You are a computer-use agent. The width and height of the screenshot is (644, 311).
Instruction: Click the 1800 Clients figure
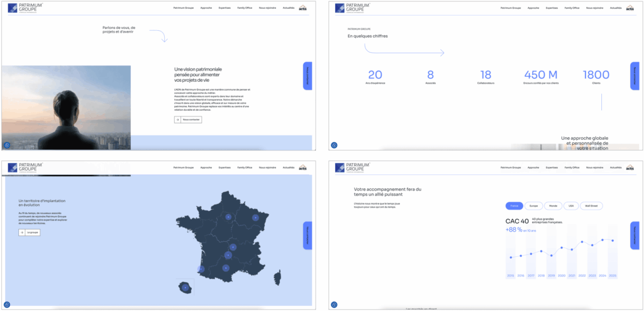[596, 75]
